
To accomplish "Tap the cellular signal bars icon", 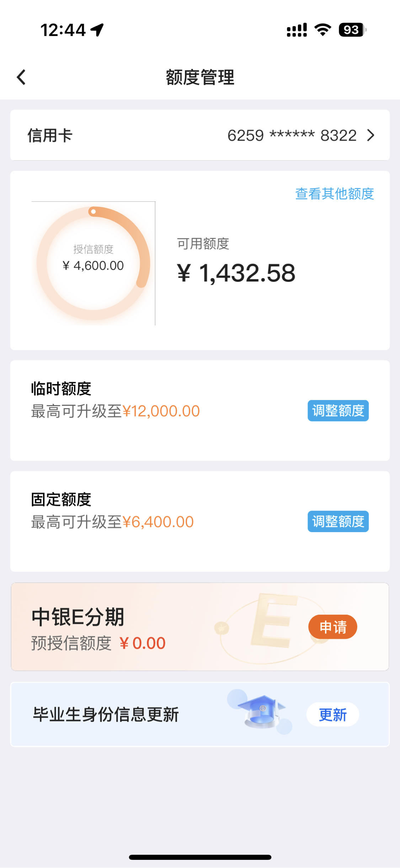I will (297, 30).
